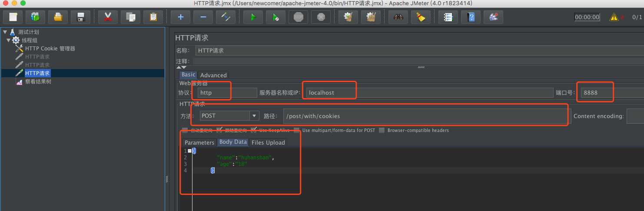The width and height of the screenshot is (644, 211).
Task: Collapse all nodes with the minus icon
Action: (203, 17)
